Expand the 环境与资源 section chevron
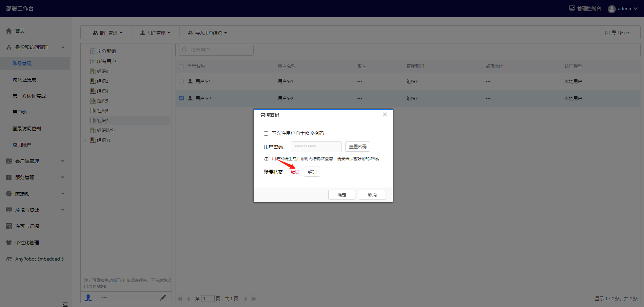Screen dimensions: 644x307 (63, 210)
